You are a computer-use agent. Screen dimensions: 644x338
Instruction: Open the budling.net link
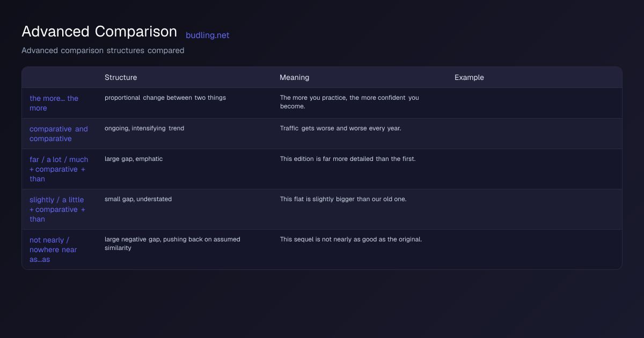pos(207,35)
